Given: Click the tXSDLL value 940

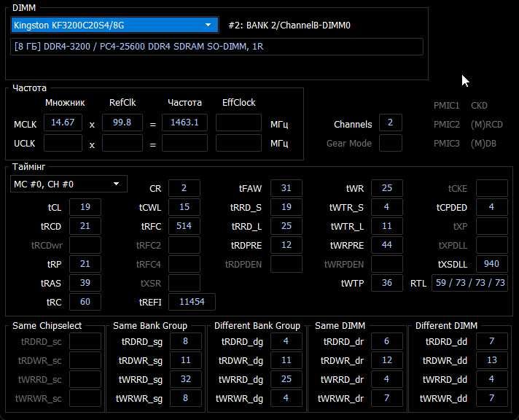Looking at the screenshot, I should (x=492, y=264).
